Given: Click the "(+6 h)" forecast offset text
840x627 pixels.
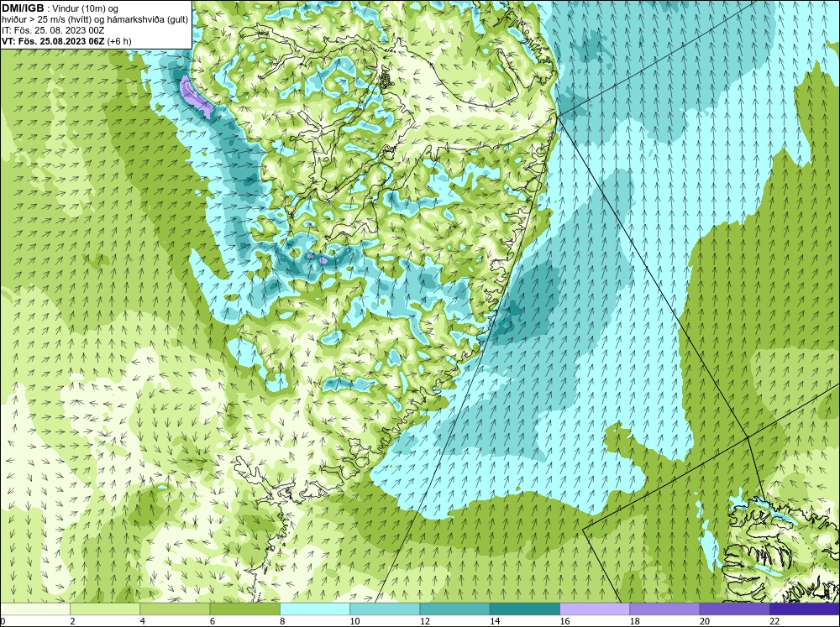Looking at the screenshot, I should click(x=119, y=41).
